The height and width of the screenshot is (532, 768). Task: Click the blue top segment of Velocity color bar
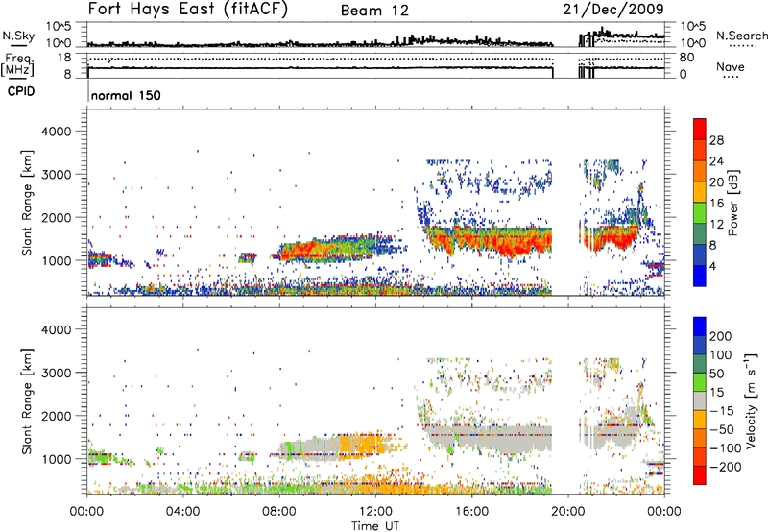click(700, 326)
